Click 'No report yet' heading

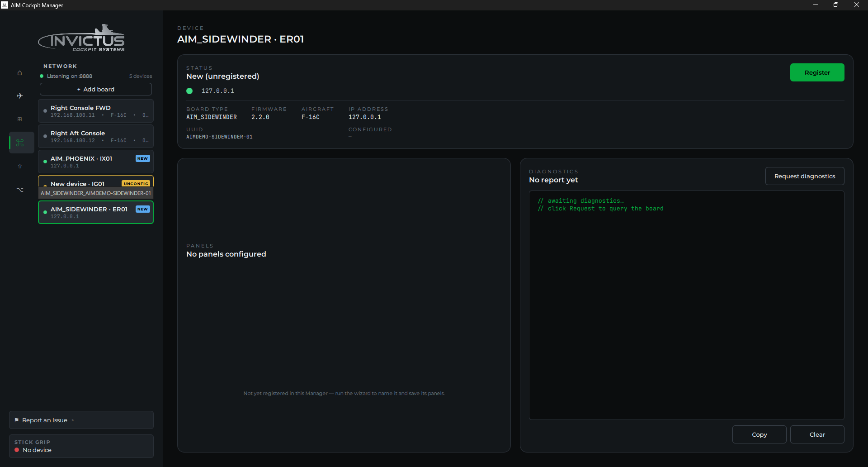(553, 180)
